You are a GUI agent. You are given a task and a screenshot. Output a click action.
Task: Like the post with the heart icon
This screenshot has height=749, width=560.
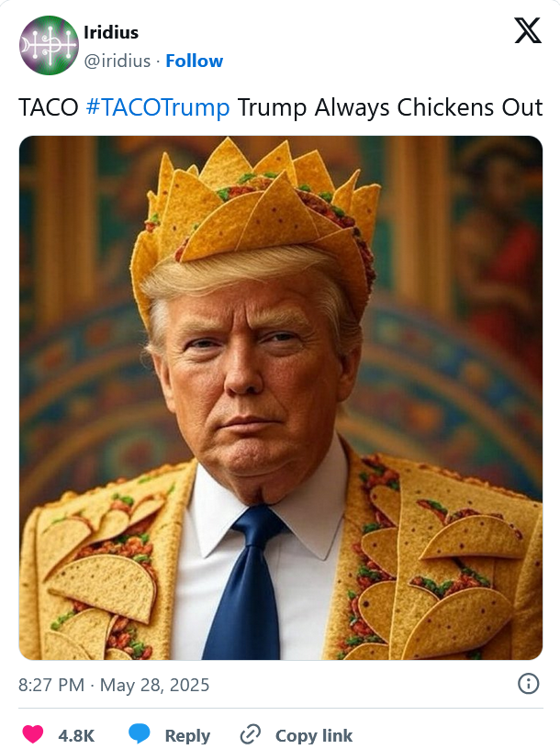click(33, 734)
